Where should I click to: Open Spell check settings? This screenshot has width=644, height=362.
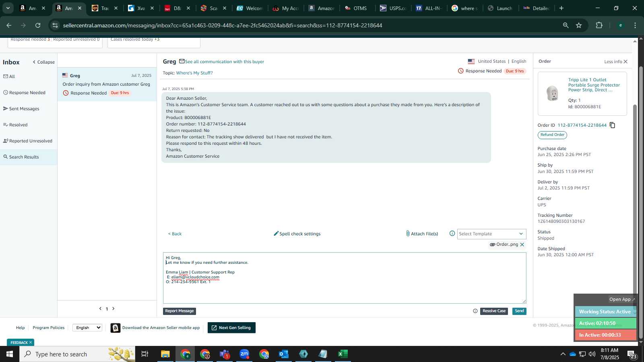[x=297, y=234]
